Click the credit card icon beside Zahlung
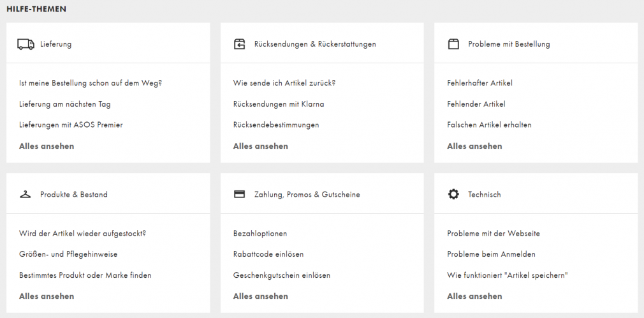This screenshot has width=644, height=318. click(239, 194)
